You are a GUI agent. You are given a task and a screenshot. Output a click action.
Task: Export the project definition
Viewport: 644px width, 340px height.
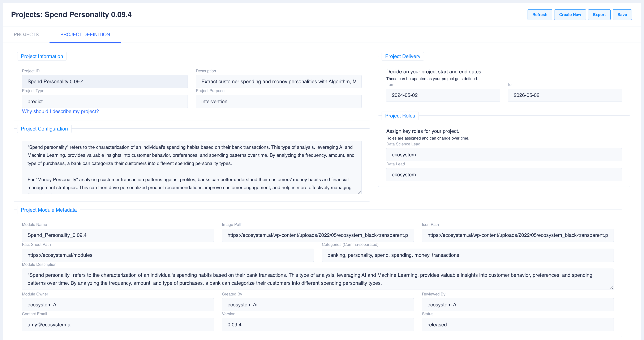click(599, 14)
